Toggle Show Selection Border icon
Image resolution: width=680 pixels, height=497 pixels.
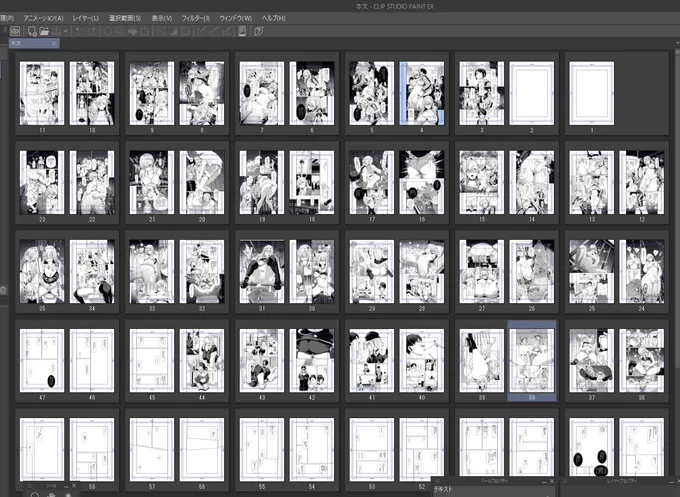coord(185,31)
